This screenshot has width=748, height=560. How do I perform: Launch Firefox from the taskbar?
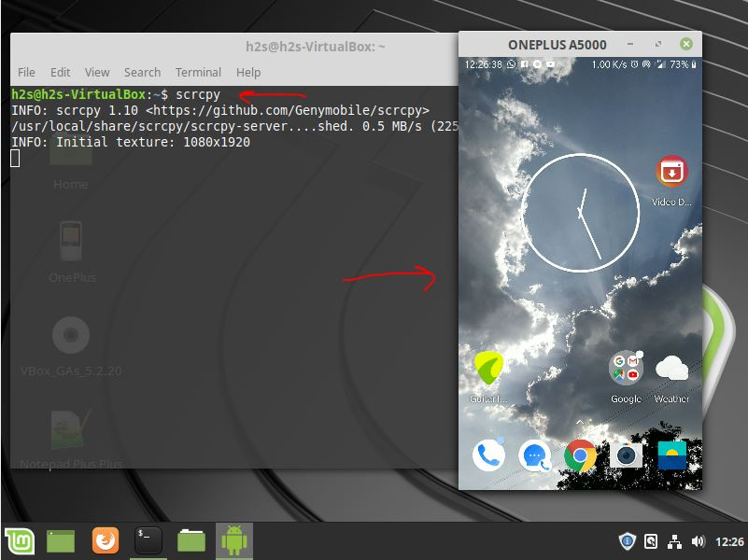coord(105,541)
